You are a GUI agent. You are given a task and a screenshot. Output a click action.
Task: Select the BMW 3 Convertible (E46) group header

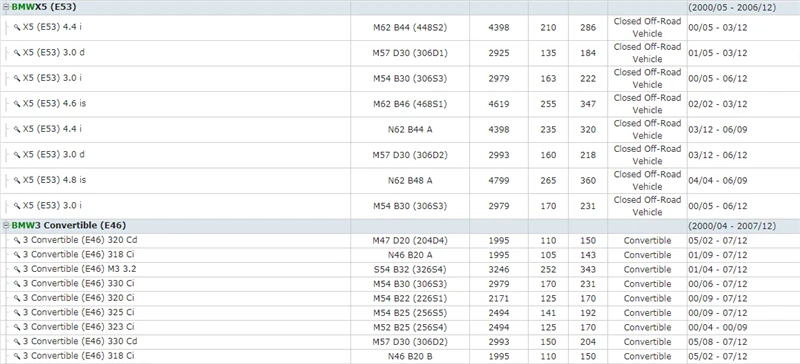click(x=68, y=226)
